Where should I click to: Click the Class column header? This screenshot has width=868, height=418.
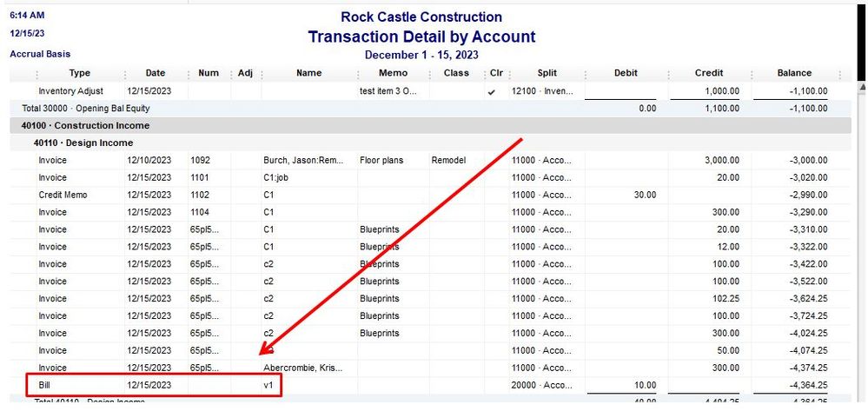coord(456,73)
